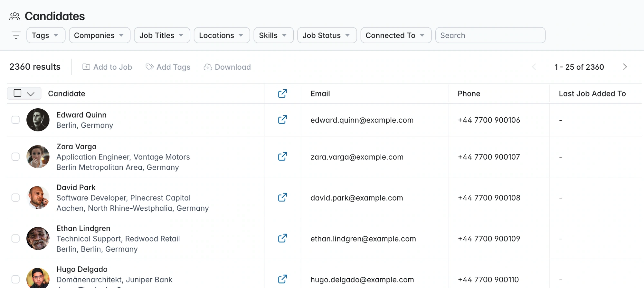
Task: Open the Zara Varga name link
Action: pos(76,146)
